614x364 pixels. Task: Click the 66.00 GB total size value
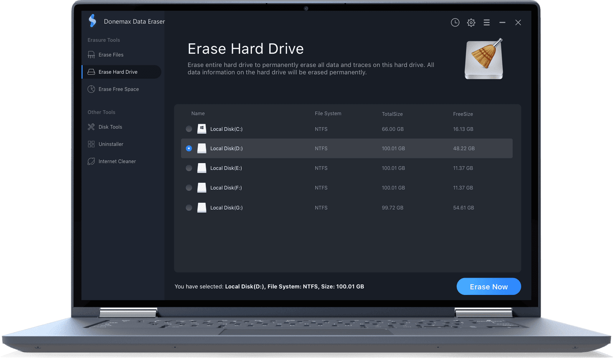pos(393,129)
